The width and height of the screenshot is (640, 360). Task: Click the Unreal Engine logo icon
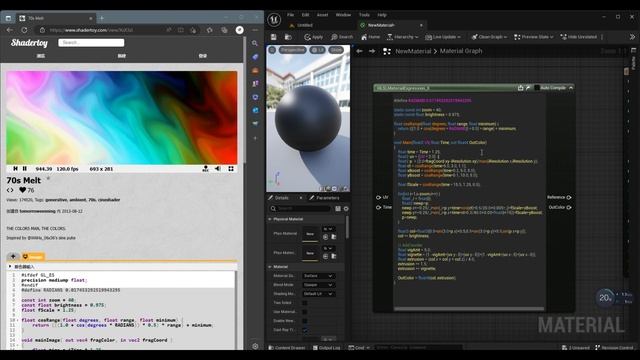pyautogui.click(x=274, y=20)
